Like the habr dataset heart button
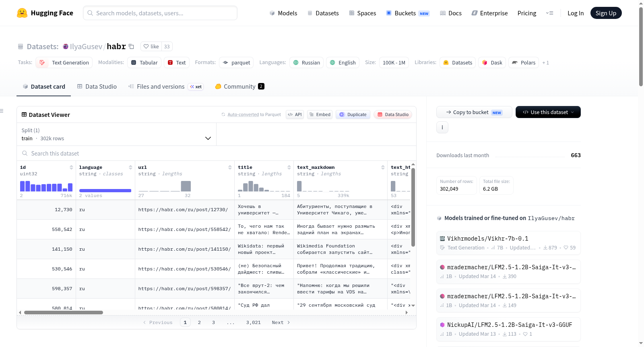This screenshot has width=644, height=347. click(x=151, y=46)
